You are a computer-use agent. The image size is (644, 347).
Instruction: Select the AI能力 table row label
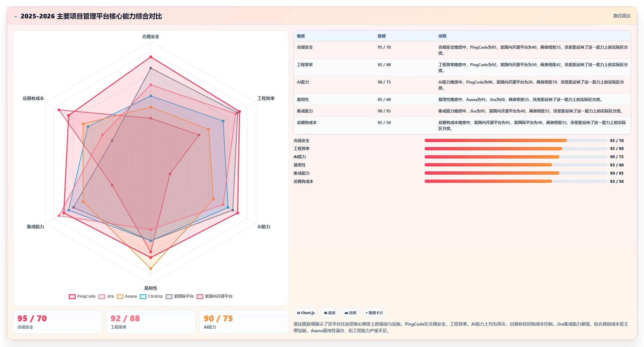[x=303, y=82]
